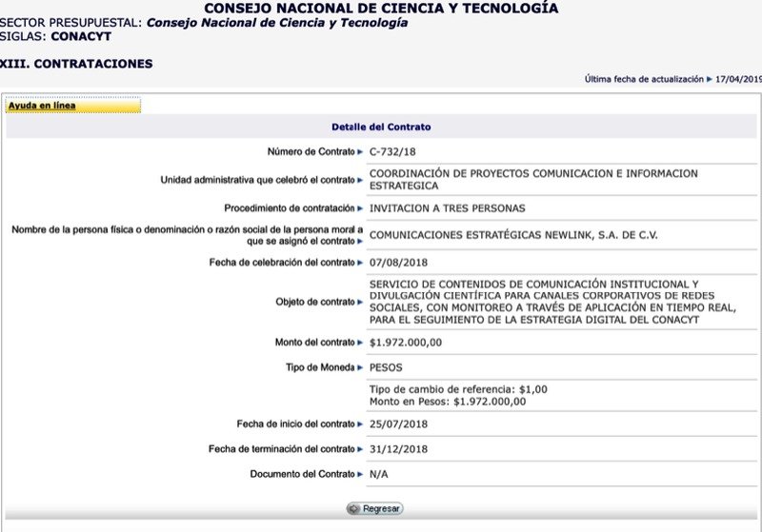Click the Tipo de Moneda label

point(320,367)
